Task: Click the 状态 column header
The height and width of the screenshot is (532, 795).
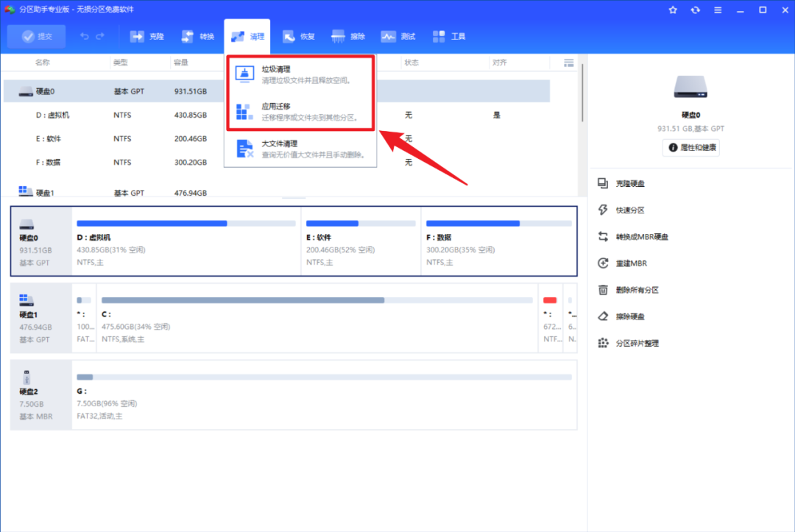Action: pos(411,63)
